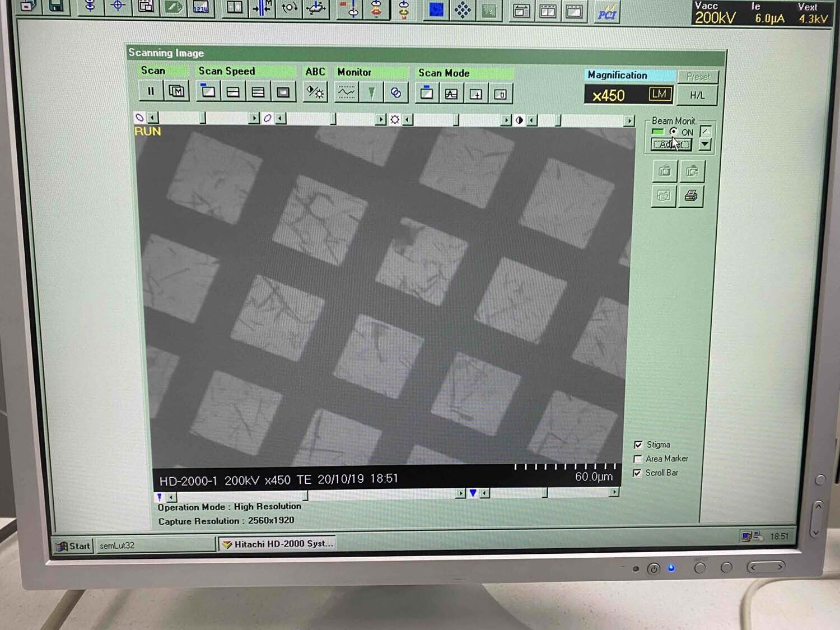Click the Monitor overlapping circles icon
The image size is (840, 630).
396,93
